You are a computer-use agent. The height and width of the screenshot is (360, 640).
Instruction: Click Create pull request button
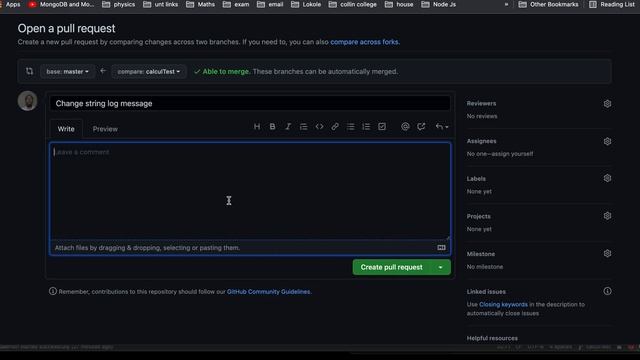pyautogui.click(x=391, y=267)
